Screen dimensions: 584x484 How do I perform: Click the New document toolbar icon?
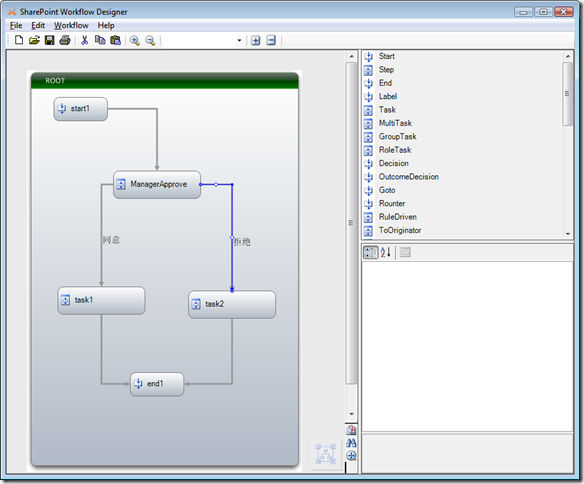coord(19,40)
